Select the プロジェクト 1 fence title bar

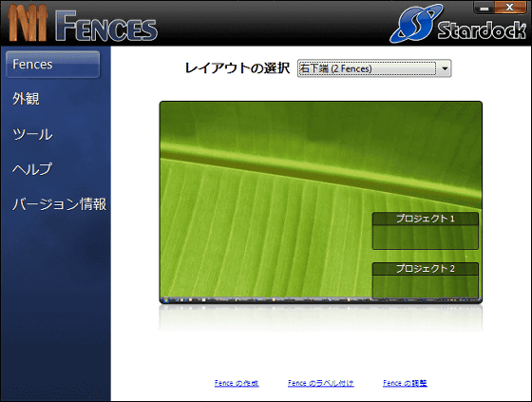(x=426, y=219)
